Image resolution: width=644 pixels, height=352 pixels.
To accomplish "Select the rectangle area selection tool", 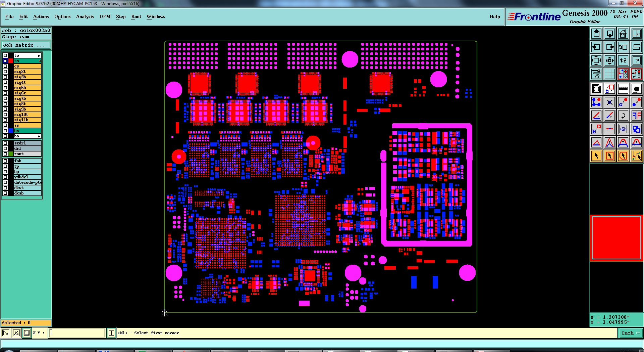I will [610, 156].
